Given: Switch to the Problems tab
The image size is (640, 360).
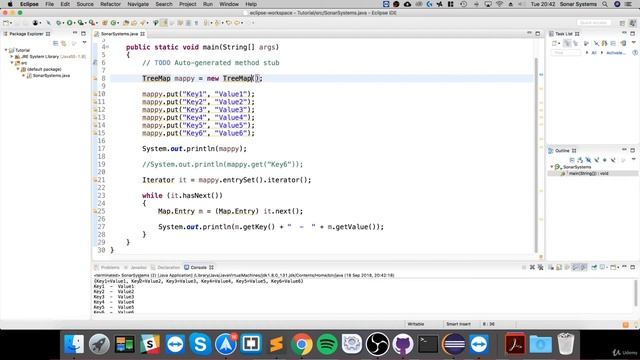Looking at the screenshot, I should (x=107, y=267).
